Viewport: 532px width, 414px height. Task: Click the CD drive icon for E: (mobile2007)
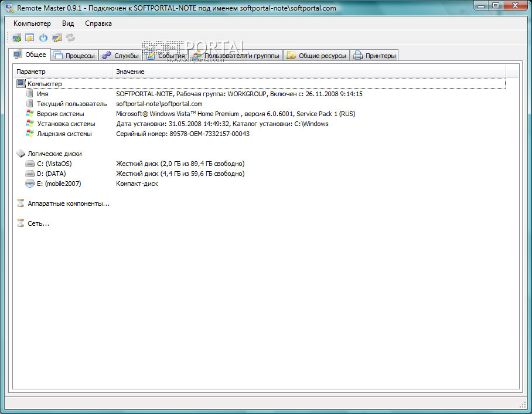click(30, 184)
